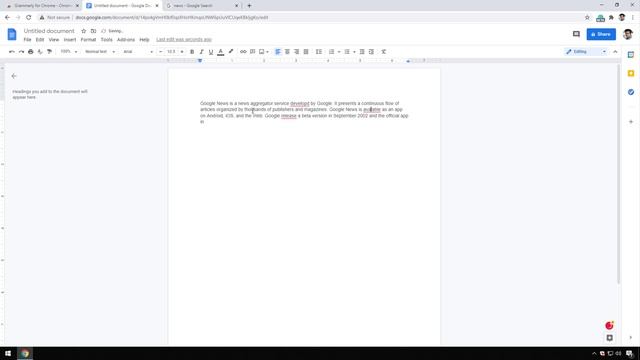Open the highlight color picker

[231, 52]
